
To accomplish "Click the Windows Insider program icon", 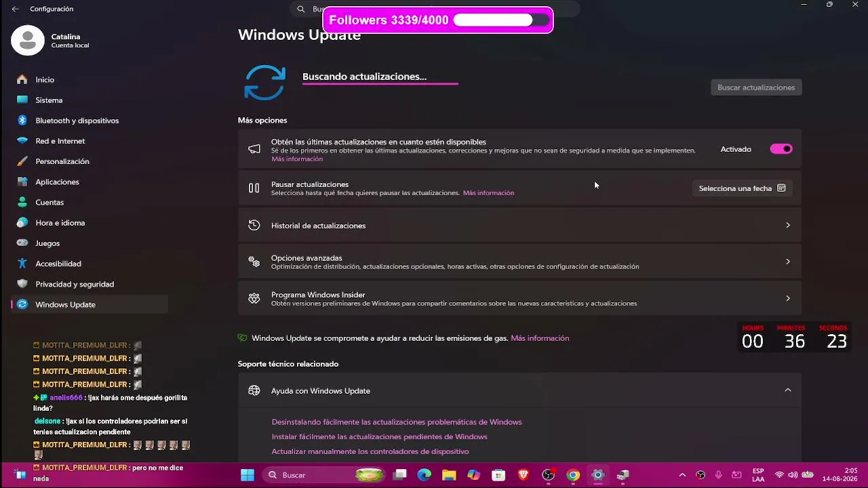I will point(254,298).
